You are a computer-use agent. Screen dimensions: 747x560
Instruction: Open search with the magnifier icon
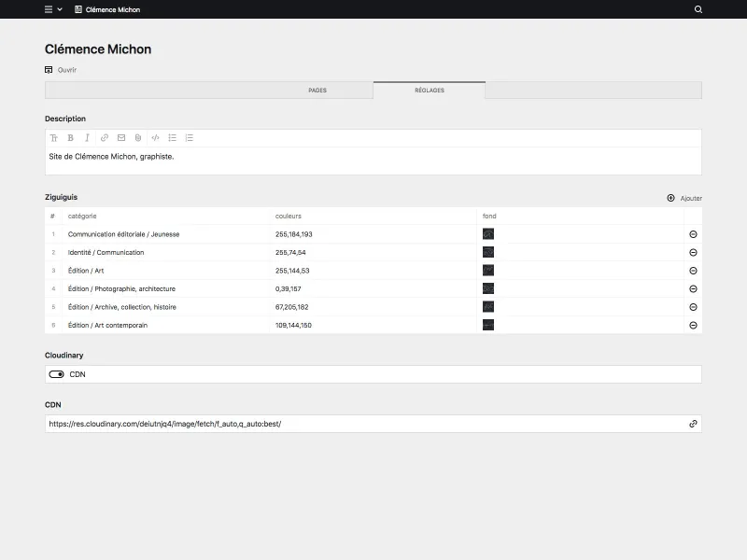coord(697,9)
